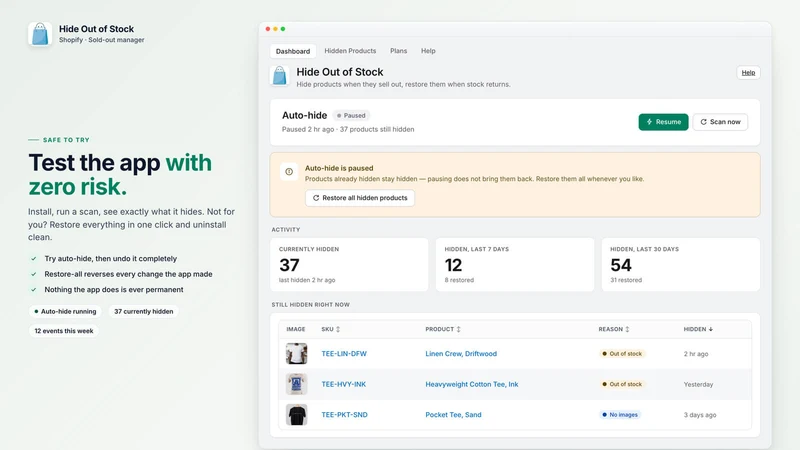Click the Image column header
The width and height of the screenshot is (800, 450).
coord(296,329)
